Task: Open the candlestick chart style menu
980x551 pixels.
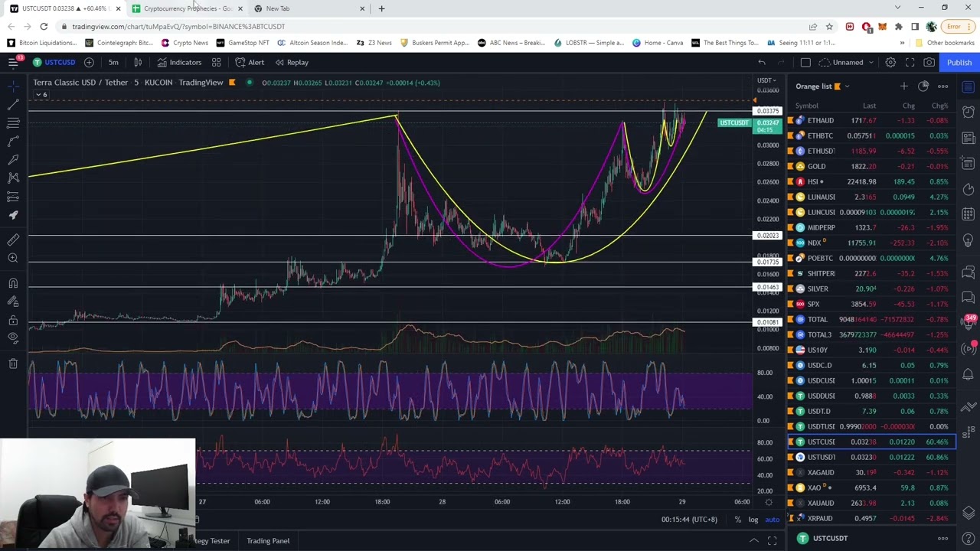Action: [138, 62]
